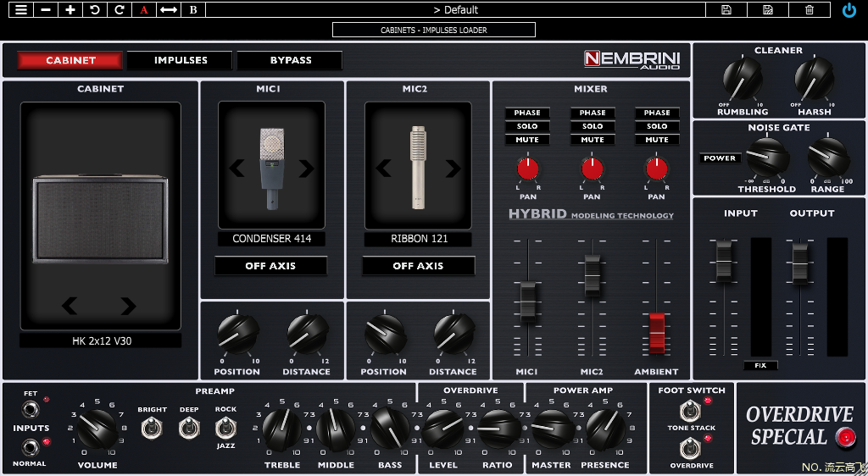This screenshot has width=868, height=476.
Task: Open the HK 2x12 V30 cabinet selector
Action: tap(101, 340)
